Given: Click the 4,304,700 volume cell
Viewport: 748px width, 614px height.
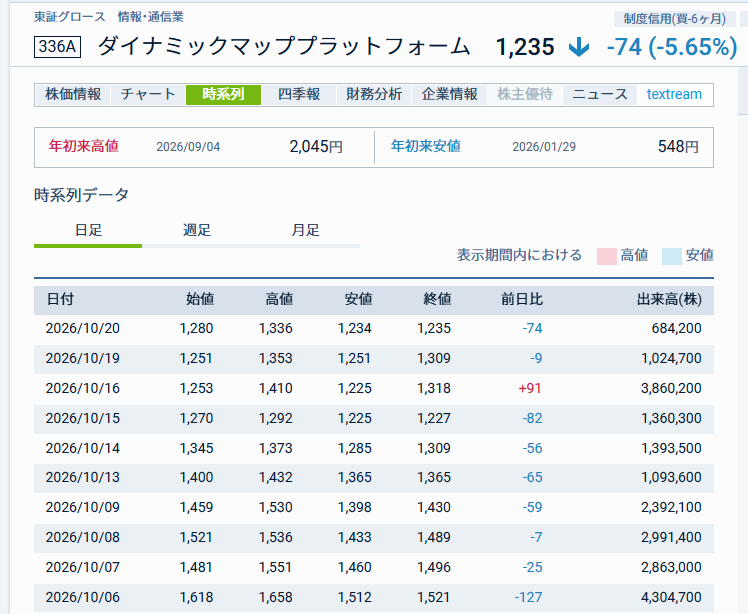Looking at the screenshot, I should click(x=671, y=597).
